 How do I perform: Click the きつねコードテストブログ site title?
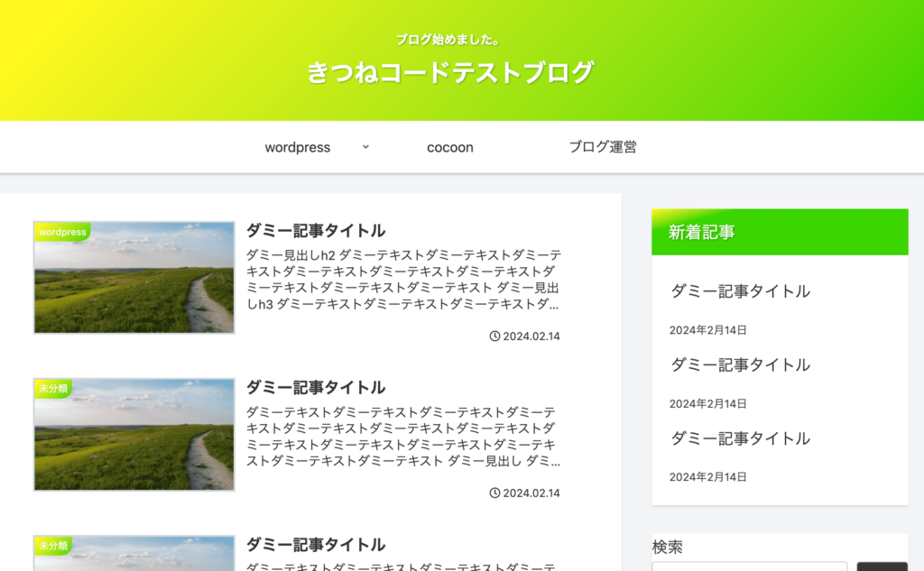[x=449, y=72]
